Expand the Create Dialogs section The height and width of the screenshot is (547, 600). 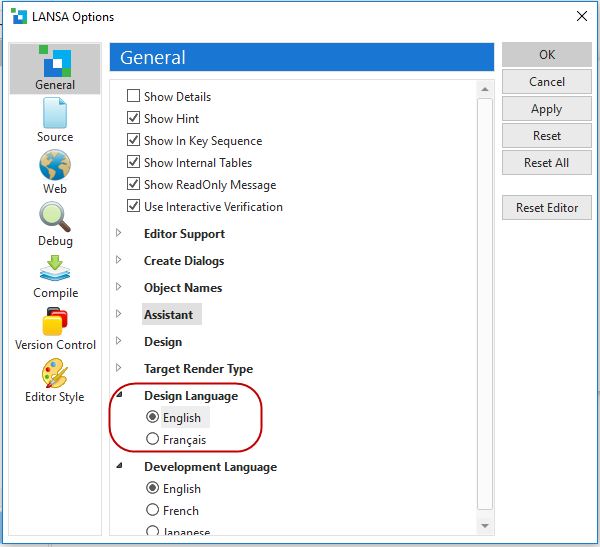[119, 261]
